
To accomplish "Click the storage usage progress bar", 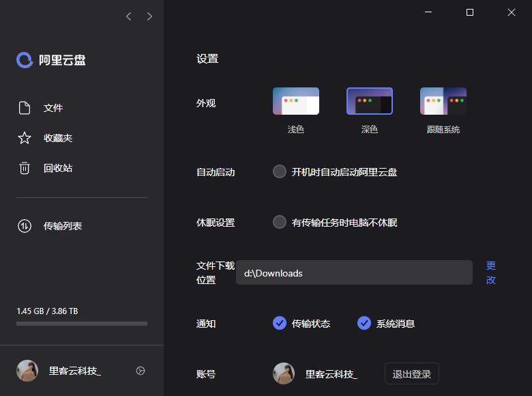I will pos(82,324).
